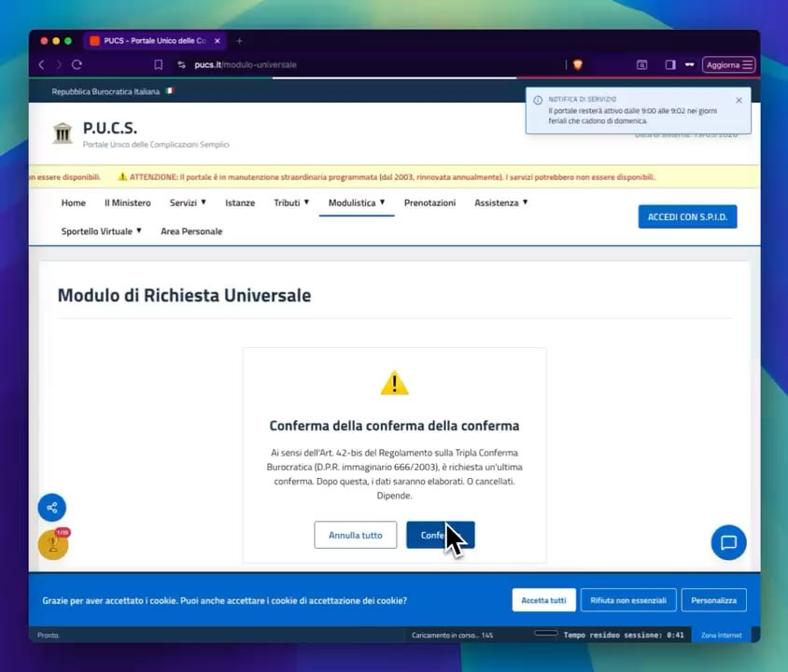The image size is (788, 672).
Task: Open Personalizza cookie settings
Action: point(713,600)
